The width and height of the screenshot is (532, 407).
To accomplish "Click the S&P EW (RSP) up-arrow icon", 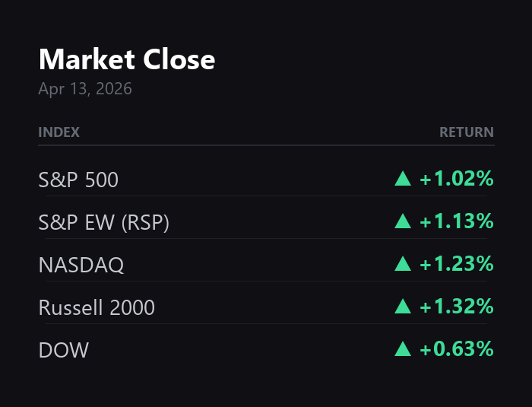I will [x=403, y=221].
